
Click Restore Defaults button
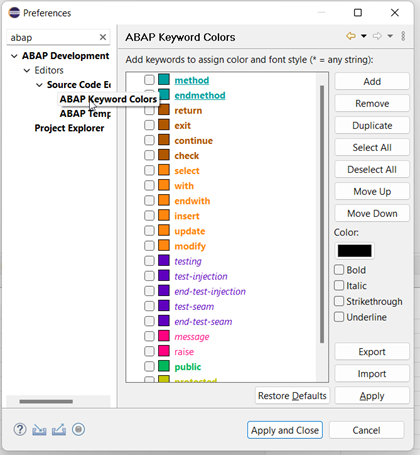click(292, 396)
